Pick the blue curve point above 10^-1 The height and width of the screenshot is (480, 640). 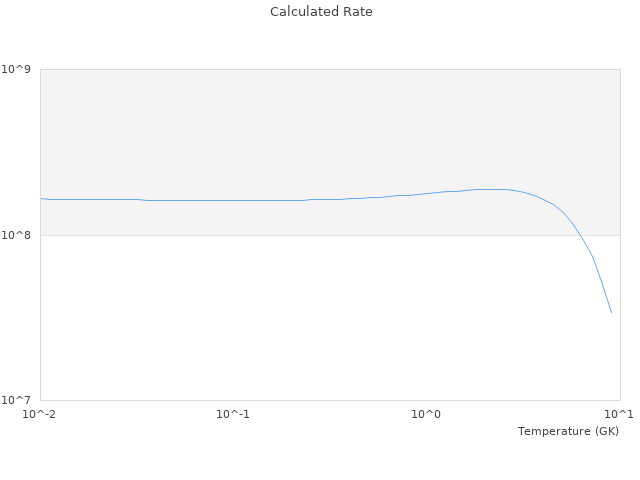pyautogui.click(x=233, y=200)
